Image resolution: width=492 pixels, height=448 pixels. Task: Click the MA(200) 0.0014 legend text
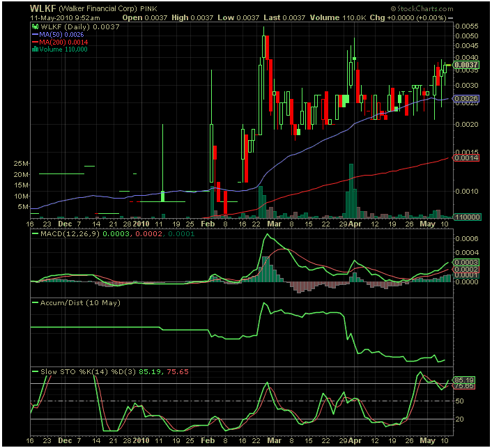[63, 42]
